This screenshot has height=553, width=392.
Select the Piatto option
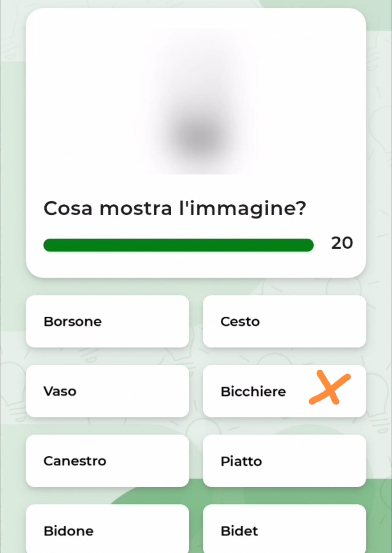284,461
